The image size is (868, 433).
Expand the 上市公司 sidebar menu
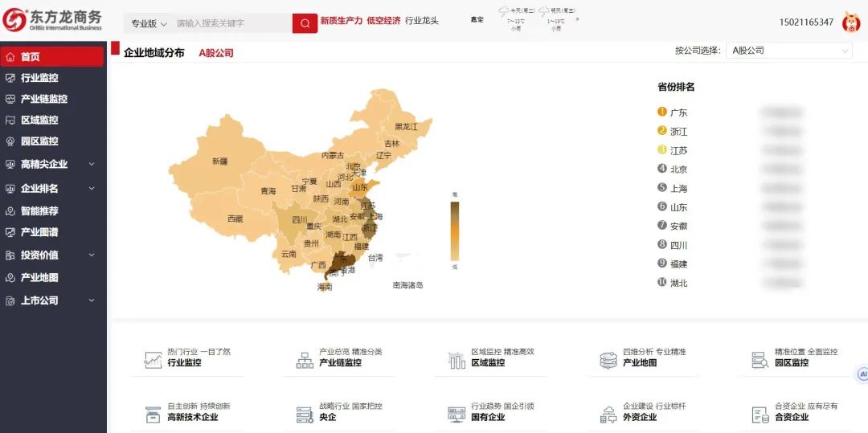coord(53,300)
